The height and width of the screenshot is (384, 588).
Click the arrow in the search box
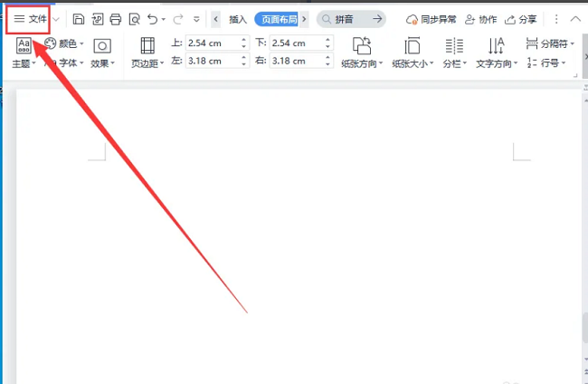click(x=377, y=19)
